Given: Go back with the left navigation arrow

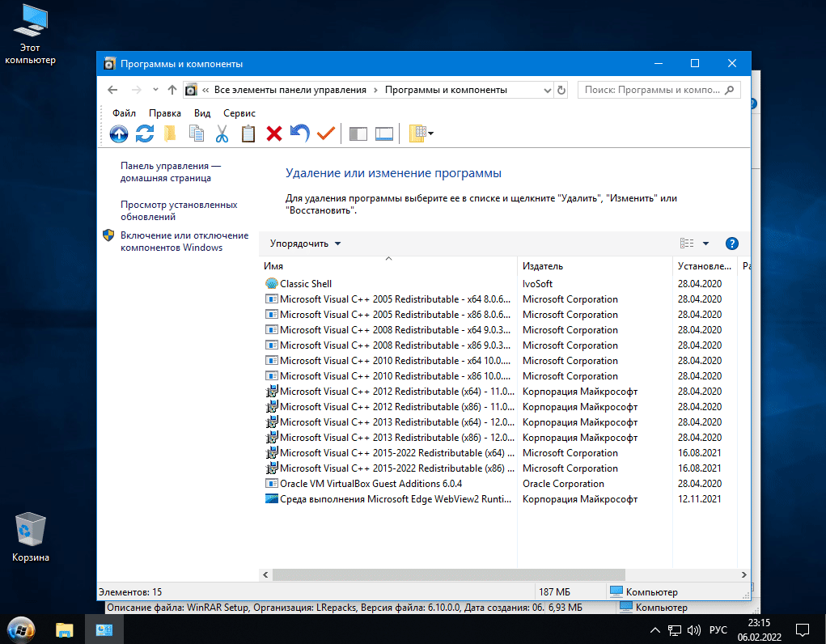Looking at the screenshot, I should coord(112,90).
